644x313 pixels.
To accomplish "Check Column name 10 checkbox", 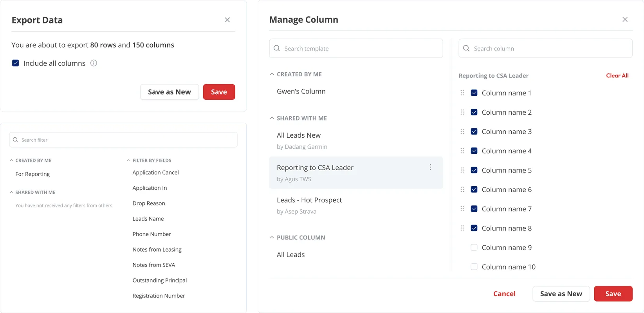I will point(474,267).
